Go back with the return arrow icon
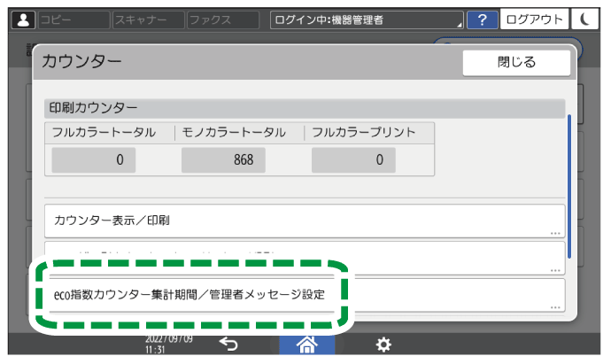This screenshot has width=611, height=364. 228,345
